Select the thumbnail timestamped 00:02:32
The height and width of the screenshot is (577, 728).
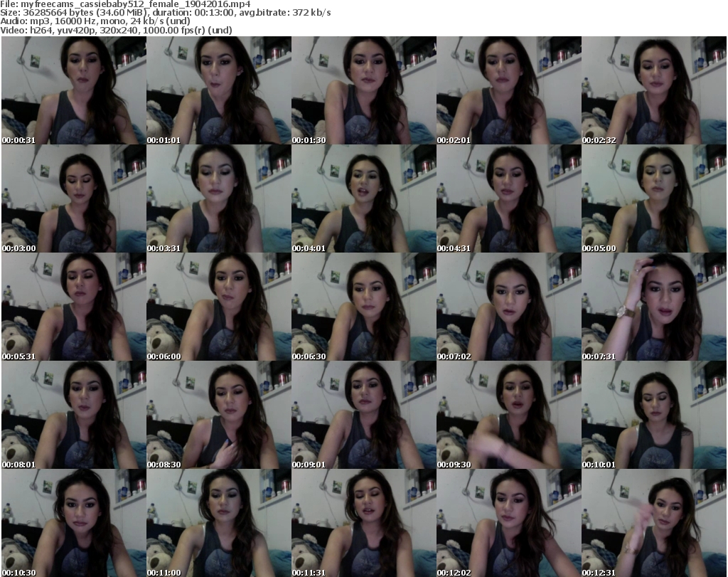click(654, 90)
